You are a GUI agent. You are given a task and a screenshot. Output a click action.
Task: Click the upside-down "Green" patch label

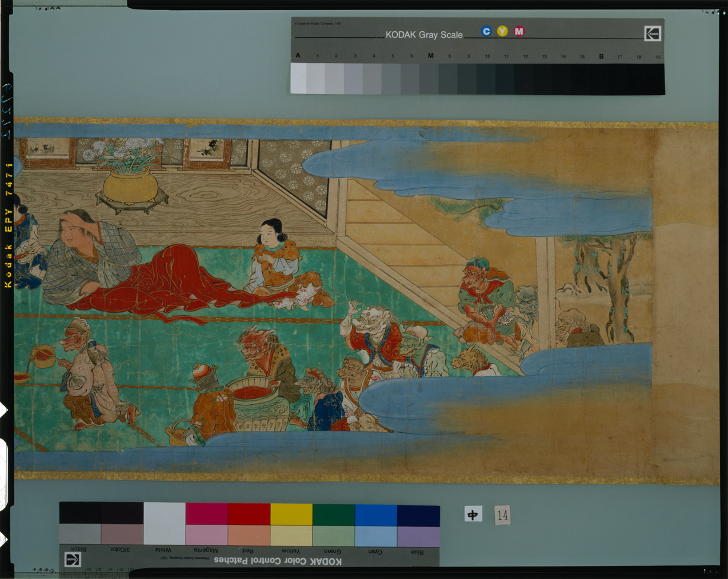pyautogui.click(x=334, y=552)
